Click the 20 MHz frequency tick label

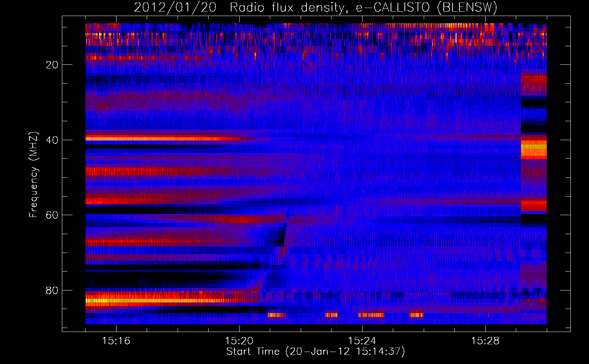point(52,65)
